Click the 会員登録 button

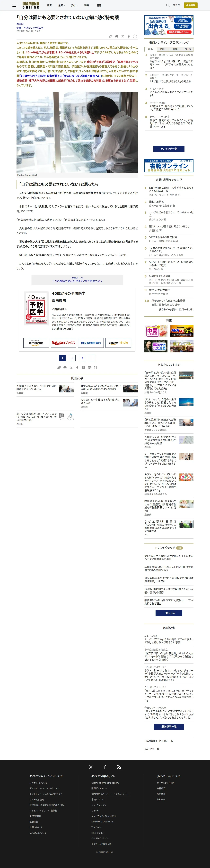191,5
